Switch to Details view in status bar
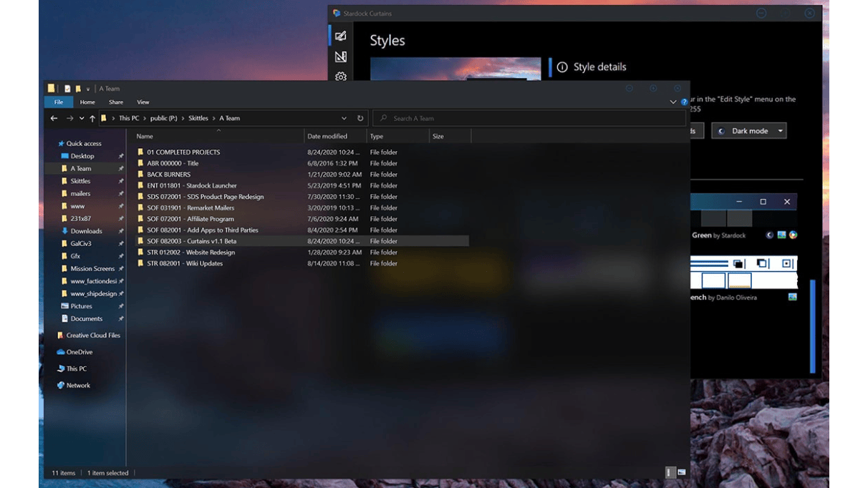Viewport: 868px width, 488px height. click(x=670, y=473)
